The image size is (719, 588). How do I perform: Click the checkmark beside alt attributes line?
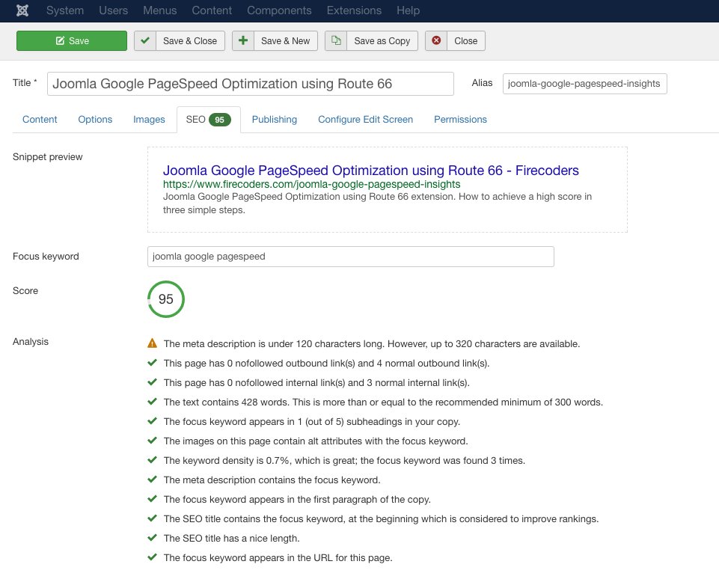click(152, 441)
